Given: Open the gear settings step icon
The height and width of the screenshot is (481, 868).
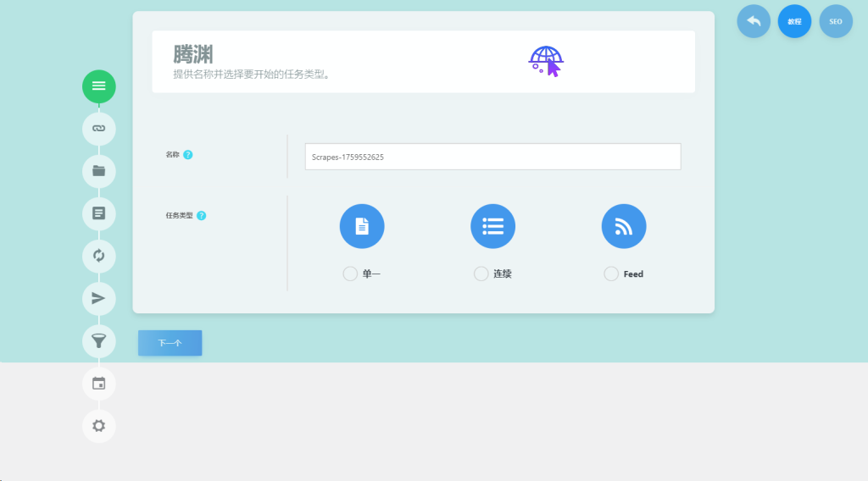Looking at the screenshot, I should click(x=98, y=426).
